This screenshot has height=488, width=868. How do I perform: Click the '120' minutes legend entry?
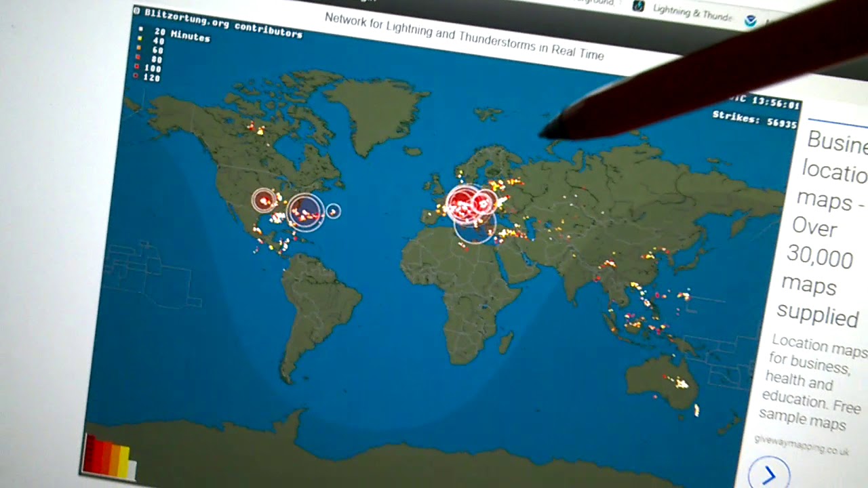click(x=147, y=77)
